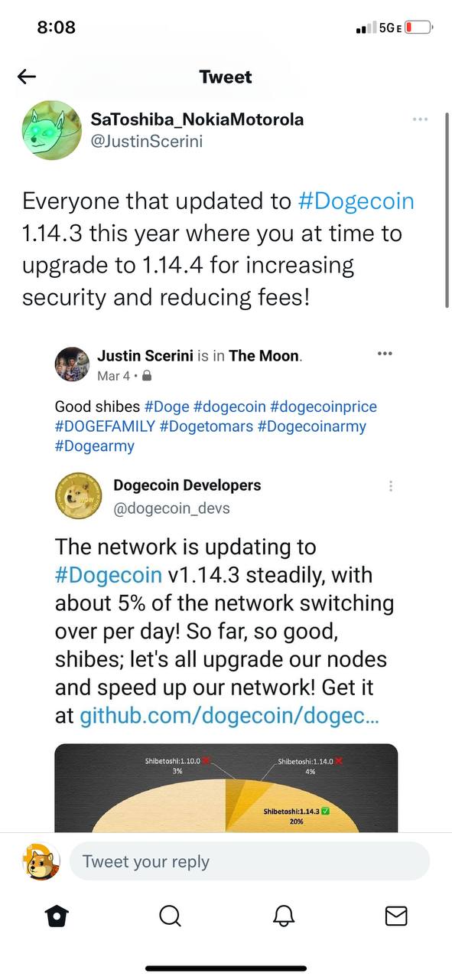
Task: Open the Shibetoshi pie chart image
Action: pyautogui.click(x=226, y=789)
